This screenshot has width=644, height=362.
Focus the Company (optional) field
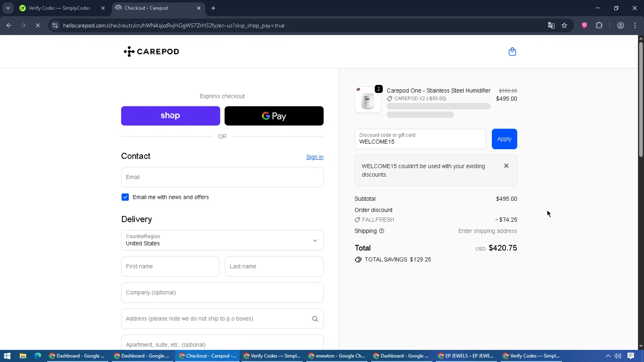pyautogui.click(x=222, y=293)
